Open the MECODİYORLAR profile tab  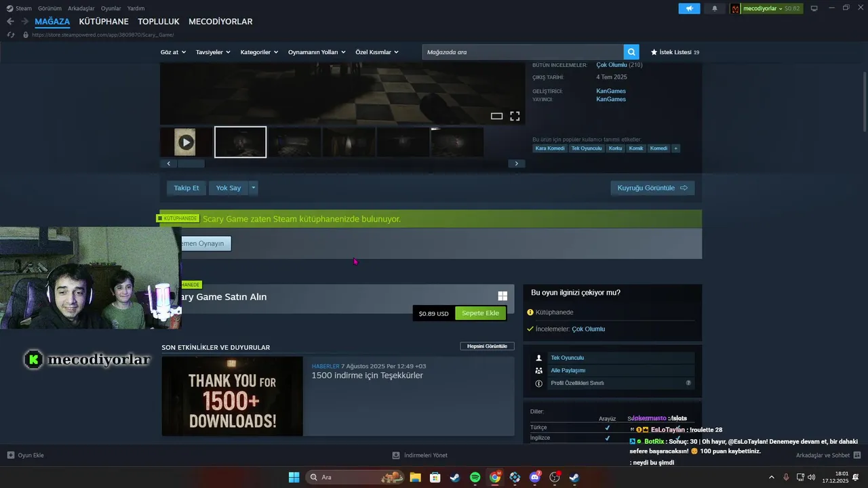tap(220, 22)
